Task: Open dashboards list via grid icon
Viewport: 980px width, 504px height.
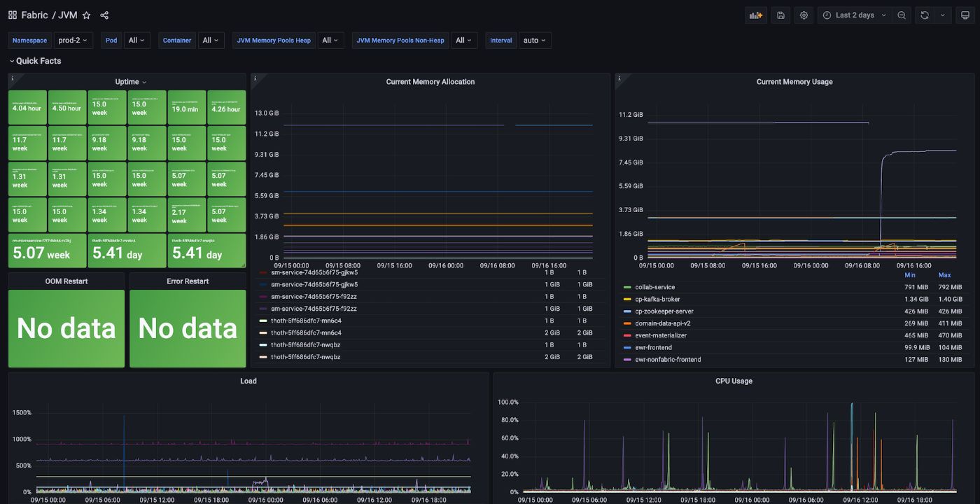Action: 12,15
